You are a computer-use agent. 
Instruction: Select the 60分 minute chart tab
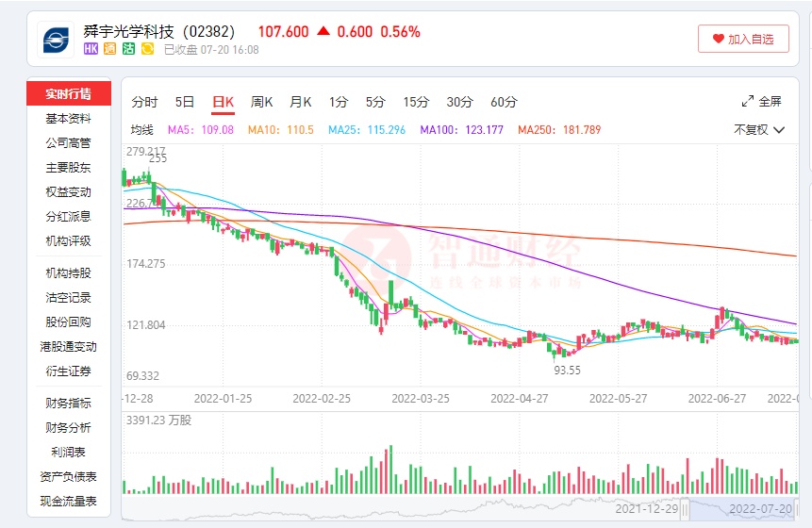[x=504, y=102]
